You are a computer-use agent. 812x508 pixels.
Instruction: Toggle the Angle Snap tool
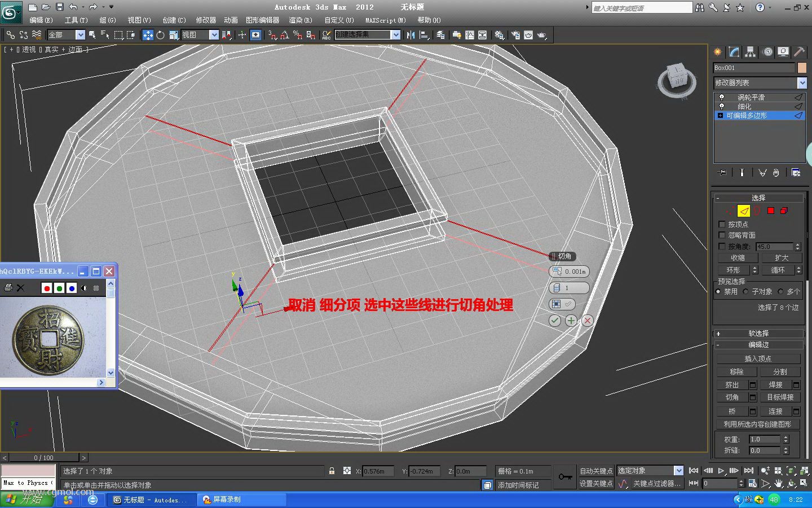point(285,35)
